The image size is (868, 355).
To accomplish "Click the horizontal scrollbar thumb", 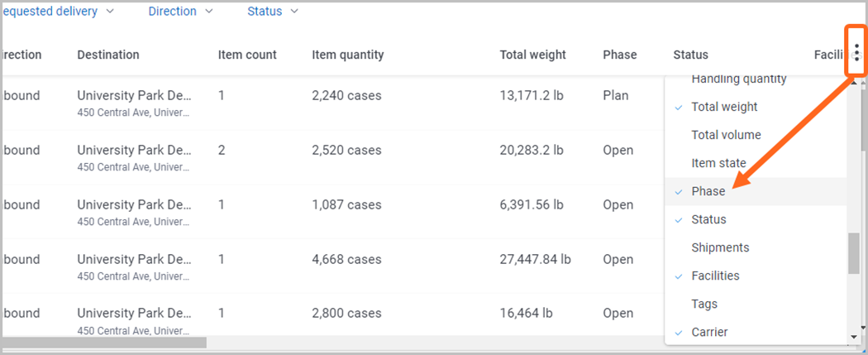I will (x=105, y=343).
